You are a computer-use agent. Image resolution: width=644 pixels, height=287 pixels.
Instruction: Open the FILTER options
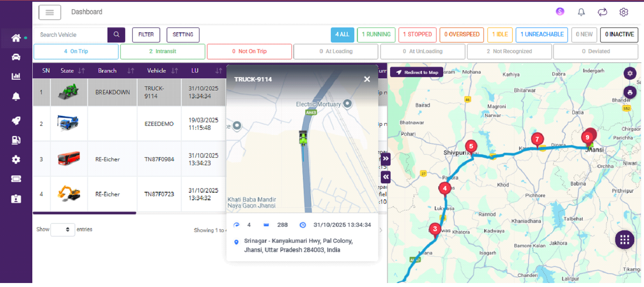[x=146, y=35]
